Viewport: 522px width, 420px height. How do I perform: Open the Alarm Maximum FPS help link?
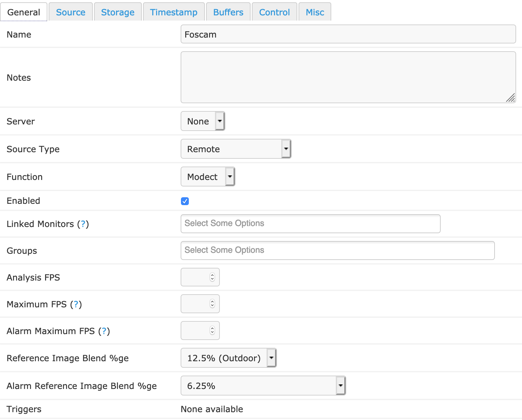104,331
